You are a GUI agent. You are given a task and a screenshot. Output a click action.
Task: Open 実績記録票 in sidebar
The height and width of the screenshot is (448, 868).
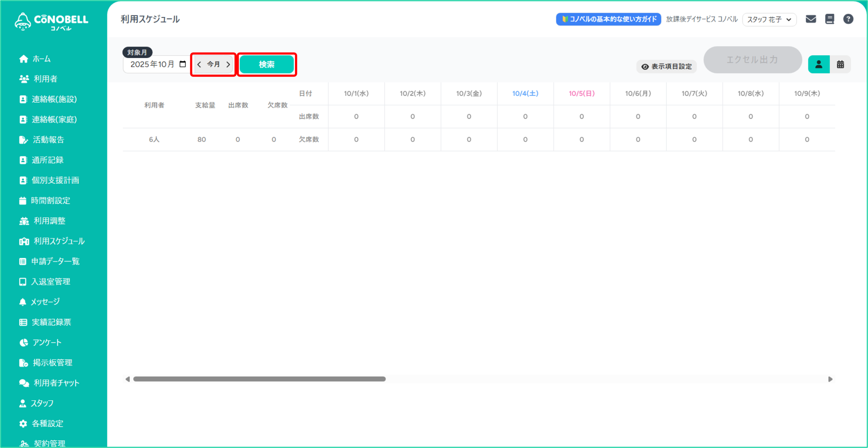51,322
